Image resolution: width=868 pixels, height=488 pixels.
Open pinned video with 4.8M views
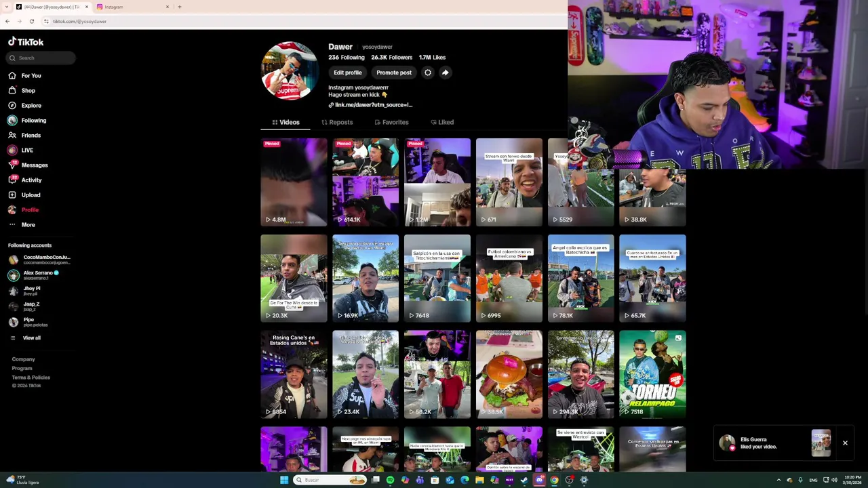[x=294, y=182]
